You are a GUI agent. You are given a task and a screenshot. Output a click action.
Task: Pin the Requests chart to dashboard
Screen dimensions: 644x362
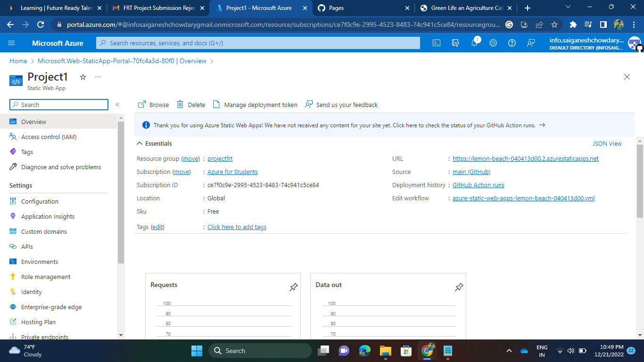point(294,287)
